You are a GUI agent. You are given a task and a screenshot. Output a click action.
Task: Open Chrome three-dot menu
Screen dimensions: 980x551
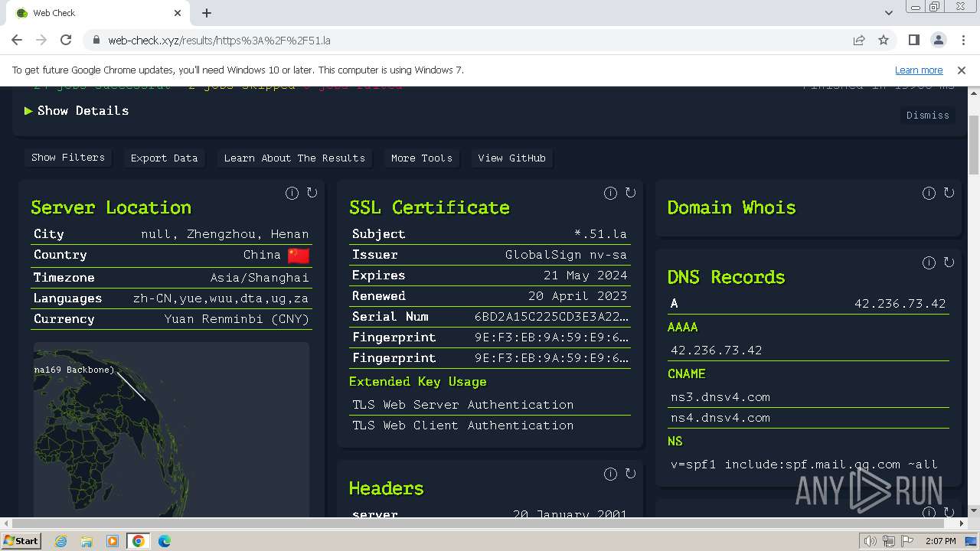click(962, 40)
